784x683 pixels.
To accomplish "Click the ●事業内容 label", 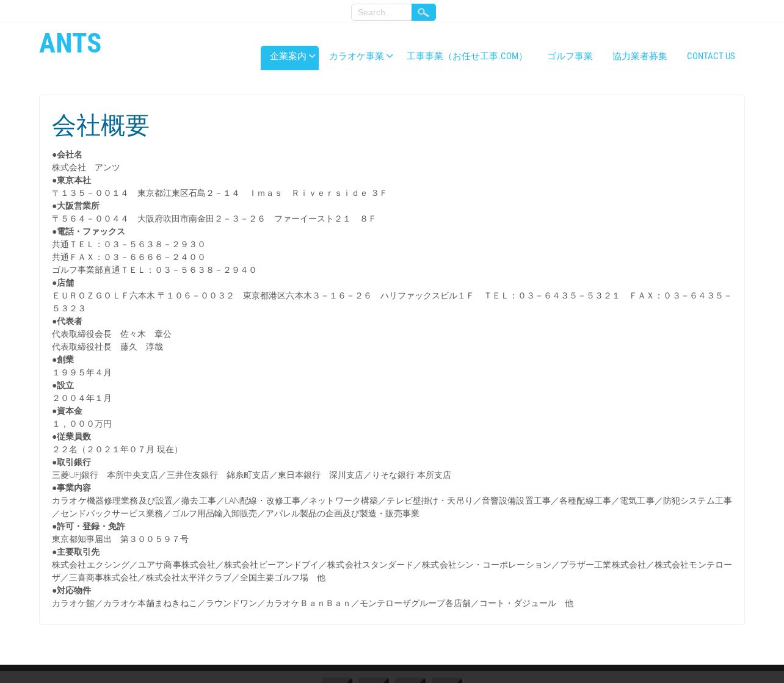I will (71, 488).
